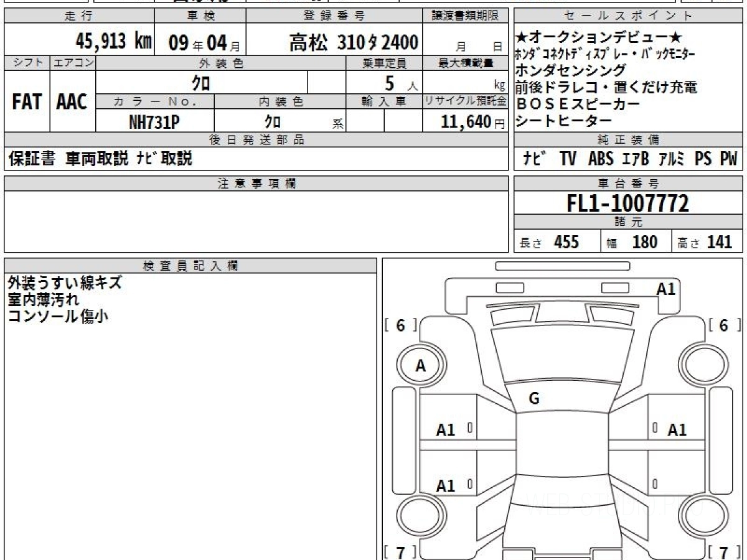Select the mileage value 45,913 km

114,42
